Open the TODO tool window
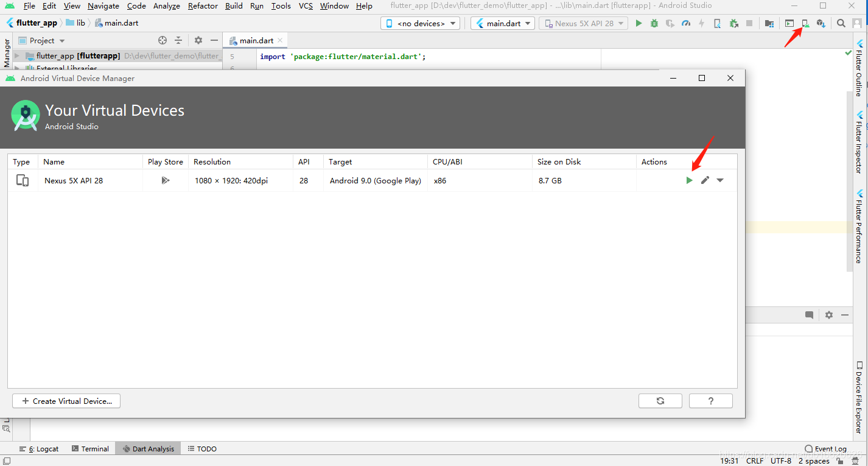 tap(202, 448)
